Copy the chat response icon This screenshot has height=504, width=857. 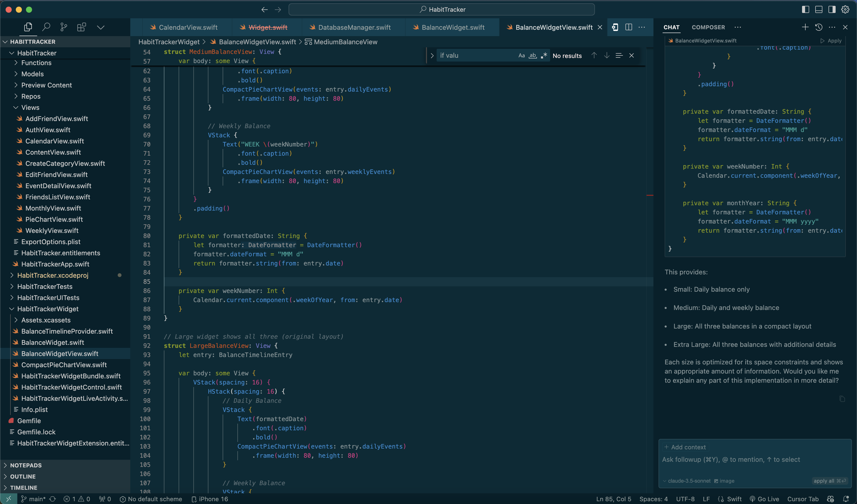click(x=842, y=399)
